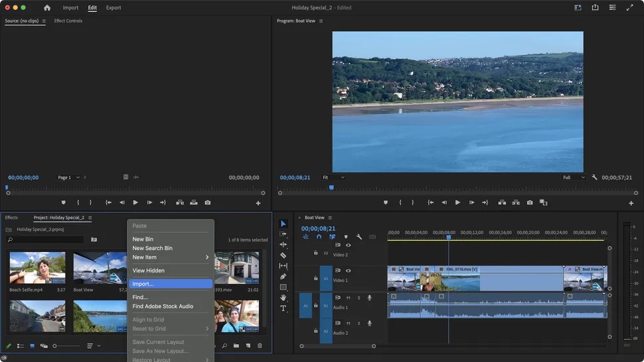Screen dimensions: 644x362
Task: Open the Page 1 dropdown in Source monitor
Action: coord(68,178)
